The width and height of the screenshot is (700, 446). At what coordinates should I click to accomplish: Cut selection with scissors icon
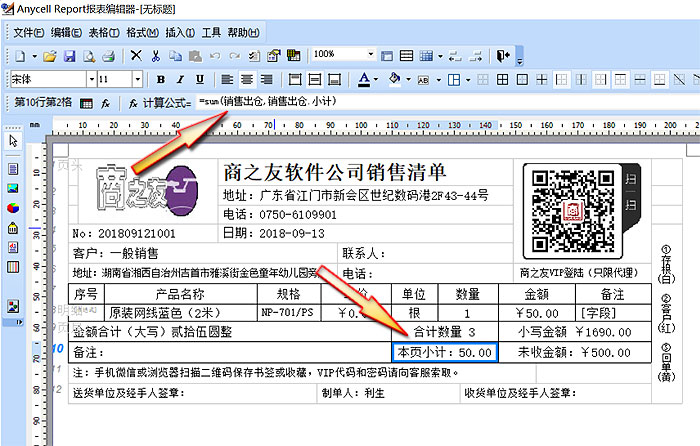click(x=155, y=56)
